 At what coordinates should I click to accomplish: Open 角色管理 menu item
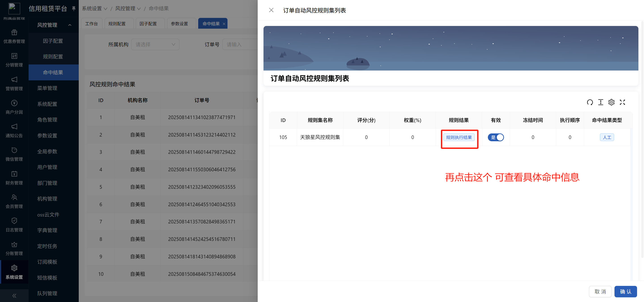coord(47,120)
